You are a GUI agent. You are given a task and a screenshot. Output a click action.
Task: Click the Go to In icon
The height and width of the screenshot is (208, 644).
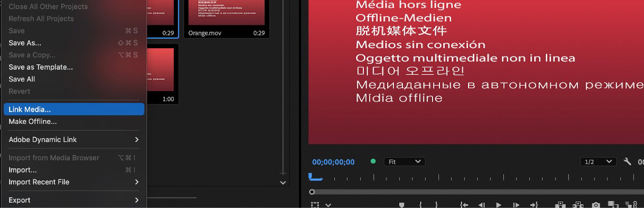(x=464, y=205)
